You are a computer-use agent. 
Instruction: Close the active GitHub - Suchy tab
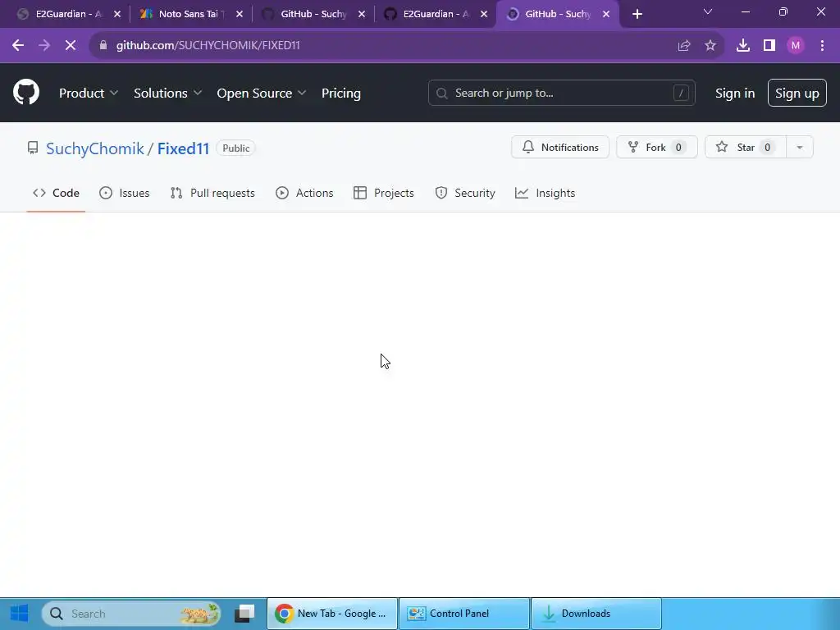pos(606,15)
